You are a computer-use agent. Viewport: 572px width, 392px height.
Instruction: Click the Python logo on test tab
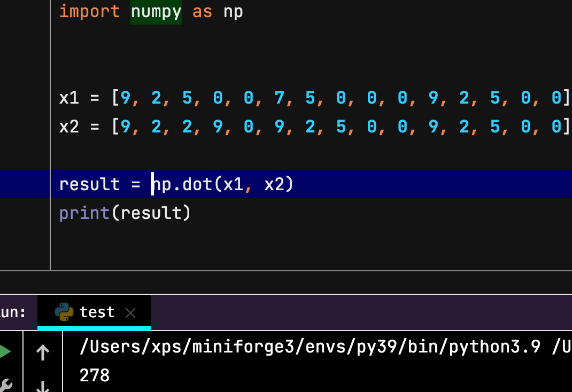pyautogui.click(x=64, y=312)
